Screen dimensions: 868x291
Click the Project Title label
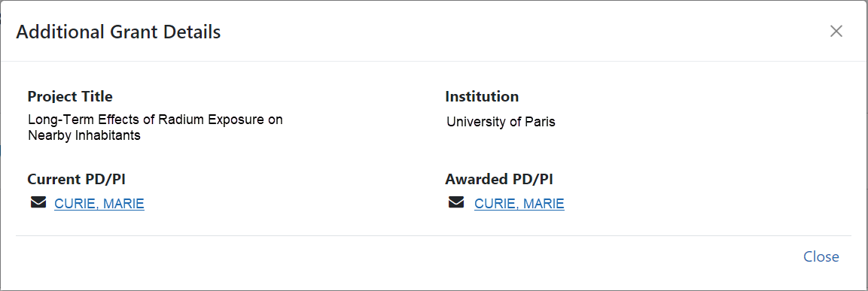pos(70,97)
